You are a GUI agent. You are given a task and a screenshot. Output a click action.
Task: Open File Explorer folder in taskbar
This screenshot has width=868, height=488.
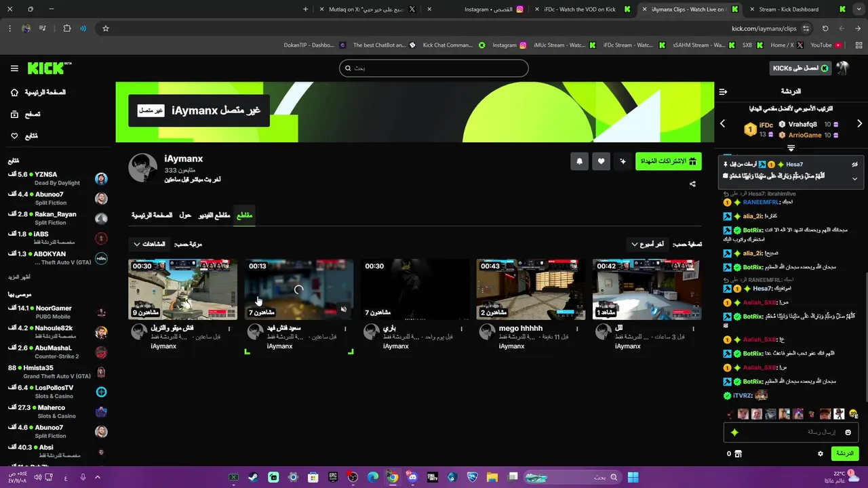click(492, 477)
